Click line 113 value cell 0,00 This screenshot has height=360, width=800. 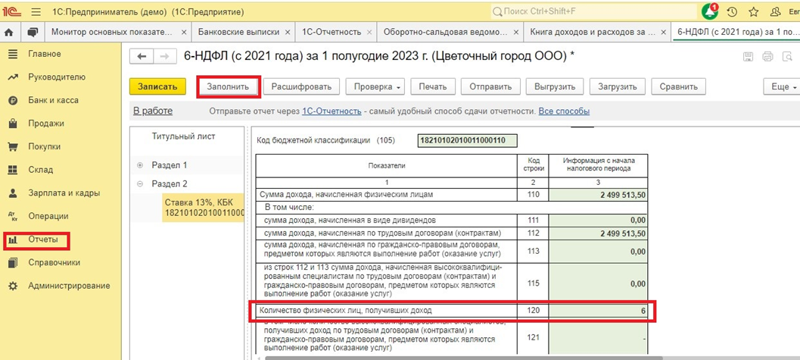pos(598,251)
